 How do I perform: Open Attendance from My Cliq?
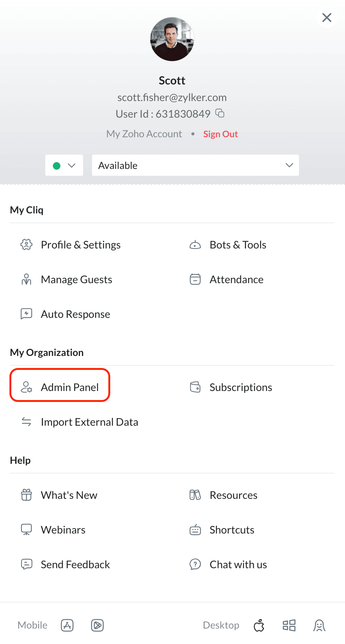[226, 279]
